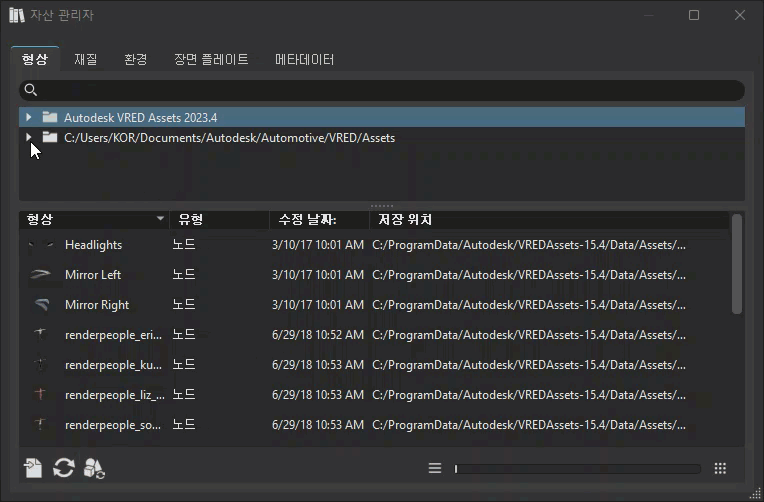Select the Mirror Left thumbnail

pos(41,275)
